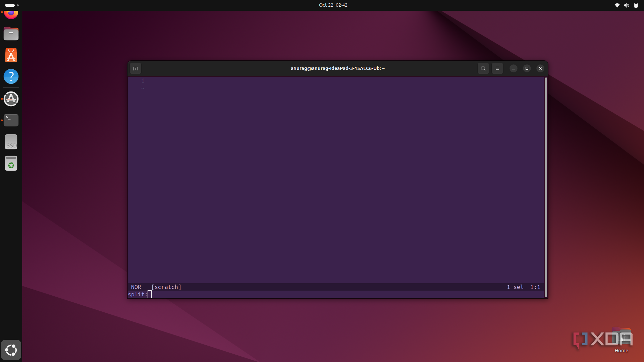Click the Wi-Fi indicator in top bar
This screenshot has height=362, width=644.
tap(617, 5)
